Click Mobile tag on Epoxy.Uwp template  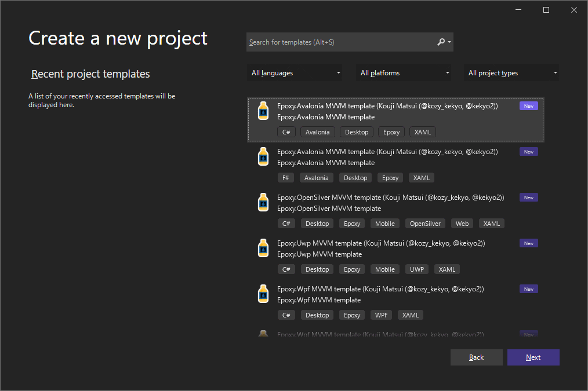point(384,269)
